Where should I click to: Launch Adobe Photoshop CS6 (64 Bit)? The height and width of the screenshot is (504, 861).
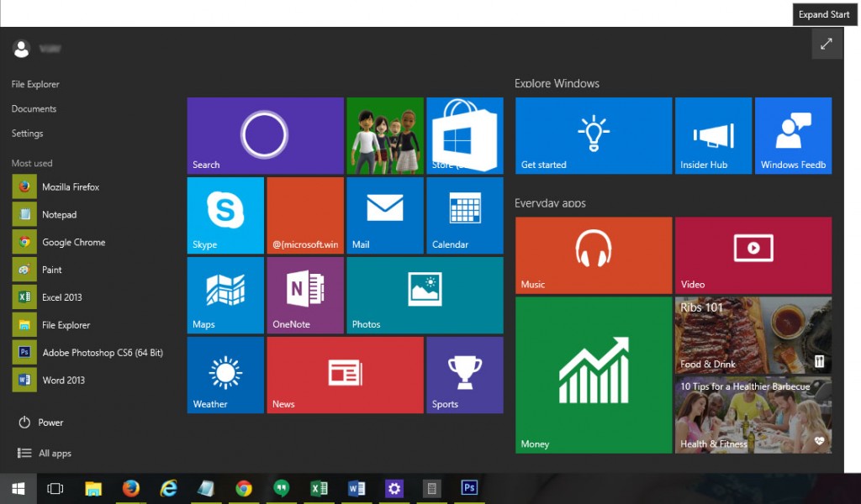[87, 353]
